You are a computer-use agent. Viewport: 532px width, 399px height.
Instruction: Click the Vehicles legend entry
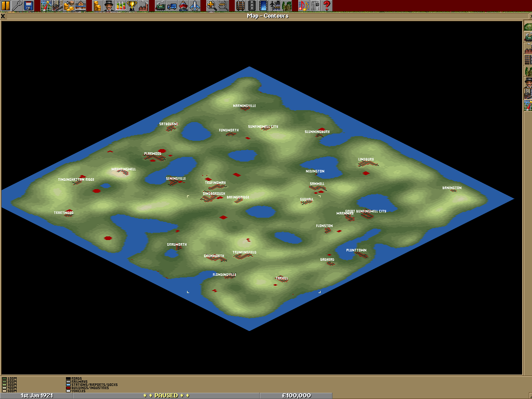point(76,391)
